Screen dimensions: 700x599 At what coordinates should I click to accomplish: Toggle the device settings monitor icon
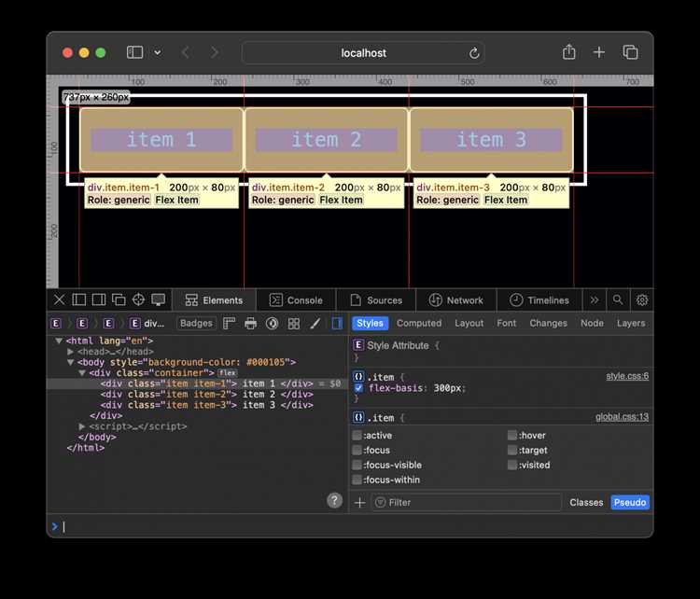158,299
